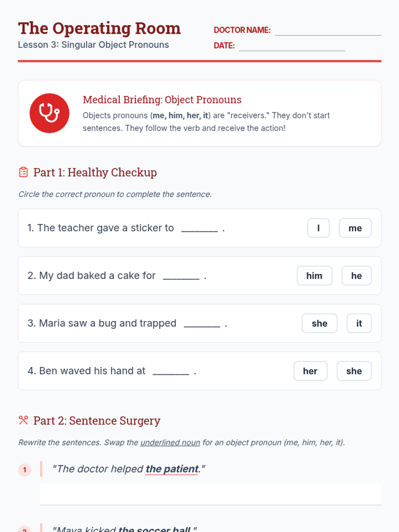This screenshot has height=532, width=399.
Task: Click the number 1 badge in Sentence Surgery
Action: click(25, 470)
